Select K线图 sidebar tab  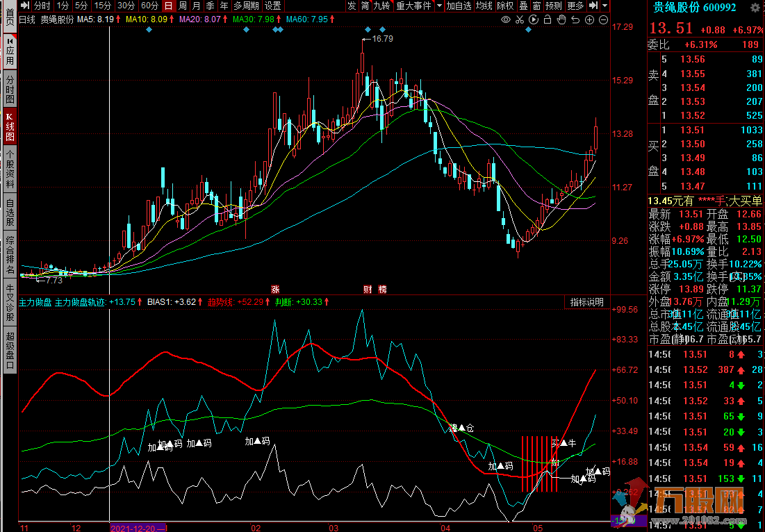point(10,126)
